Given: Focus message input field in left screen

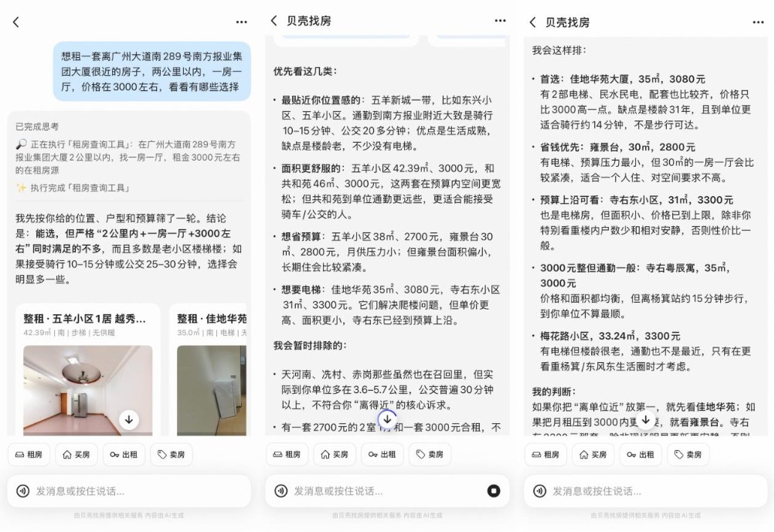Looking at the screenshot, I should (x=129, y=491).
